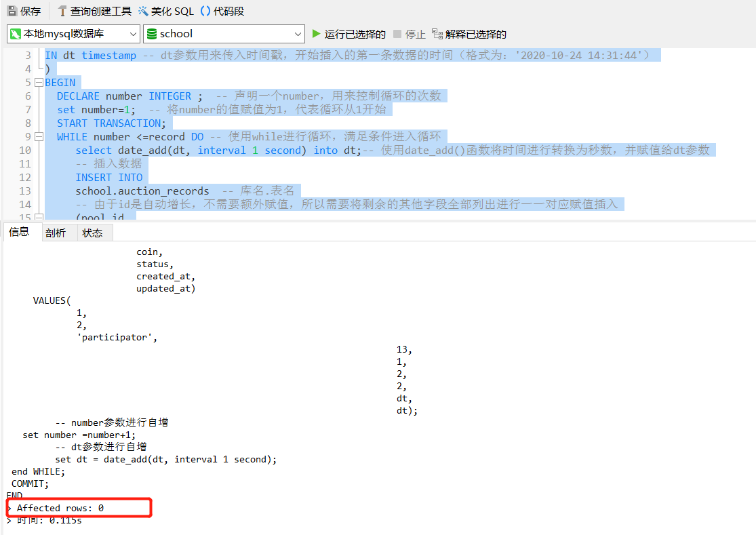Click end WHILE; in the output
756x535 pixels.
tap(38, 471)
